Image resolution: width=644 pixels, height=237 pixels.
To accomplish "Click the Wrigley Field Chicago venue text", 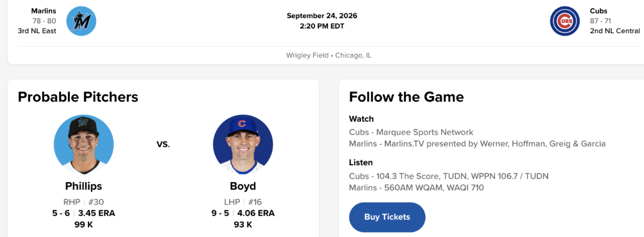I will 329,56.
